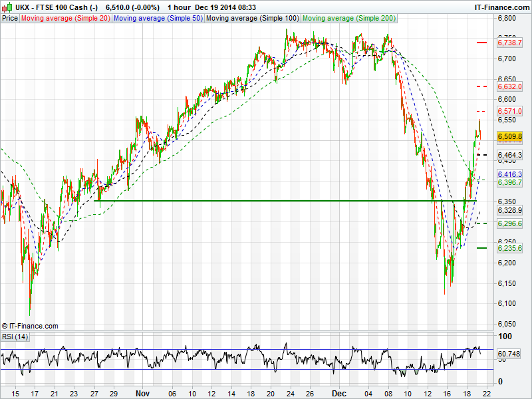
Task: Click the 6,571.0 price level label
Action: (509, 111)
